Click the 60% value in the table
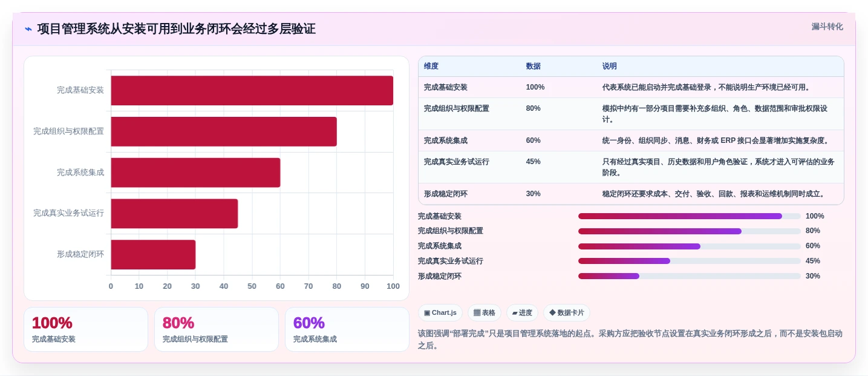The image size is (868, 376). (x=534, y=140)
